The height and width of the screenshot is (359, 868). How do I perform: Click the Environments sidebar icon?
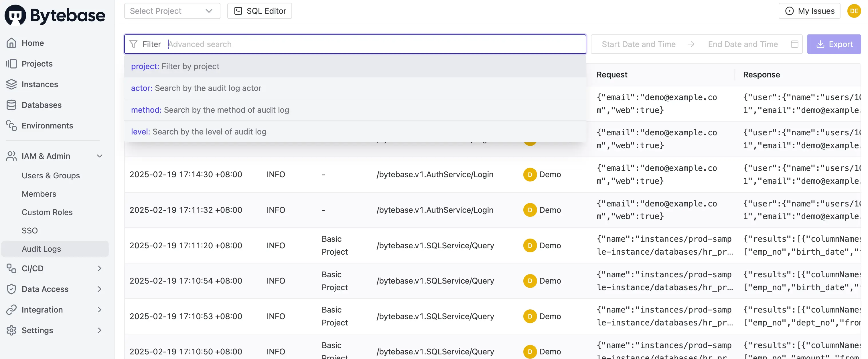point(11,125)
